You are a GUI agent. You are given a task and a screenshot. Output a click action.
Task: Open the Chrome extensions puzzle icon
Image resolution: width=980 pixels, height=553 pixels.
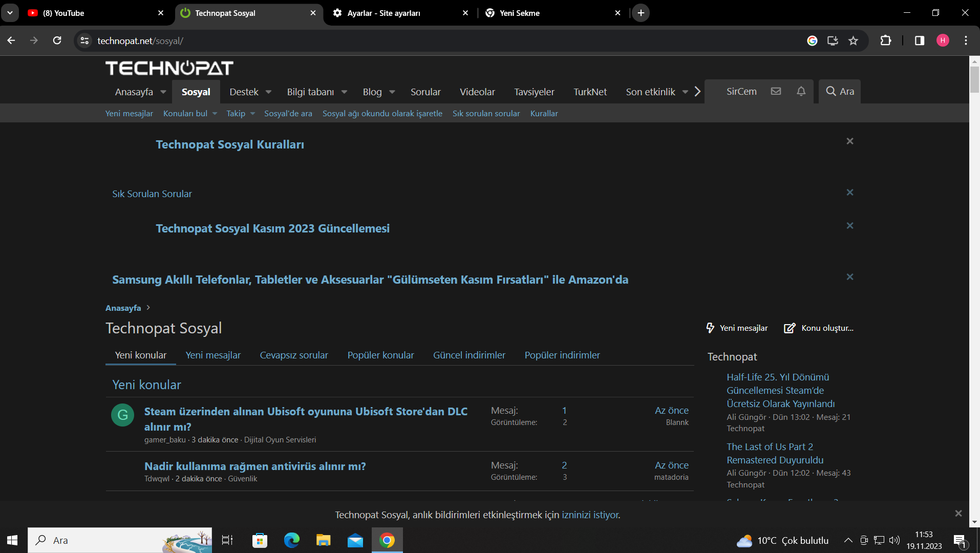[x=886, y=40]
